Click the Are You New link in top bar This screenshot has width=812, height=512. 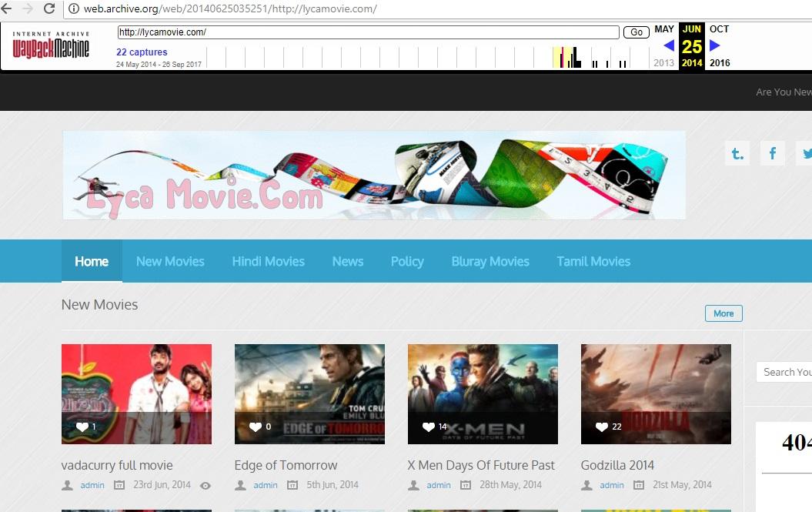point(784,92)
